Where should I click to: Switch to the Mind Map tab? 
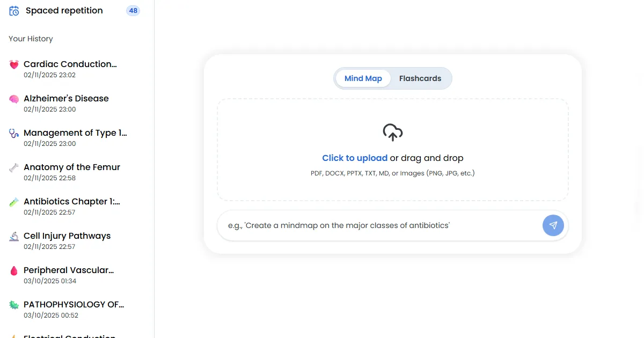pyautogui.click(x=363, y=78)
